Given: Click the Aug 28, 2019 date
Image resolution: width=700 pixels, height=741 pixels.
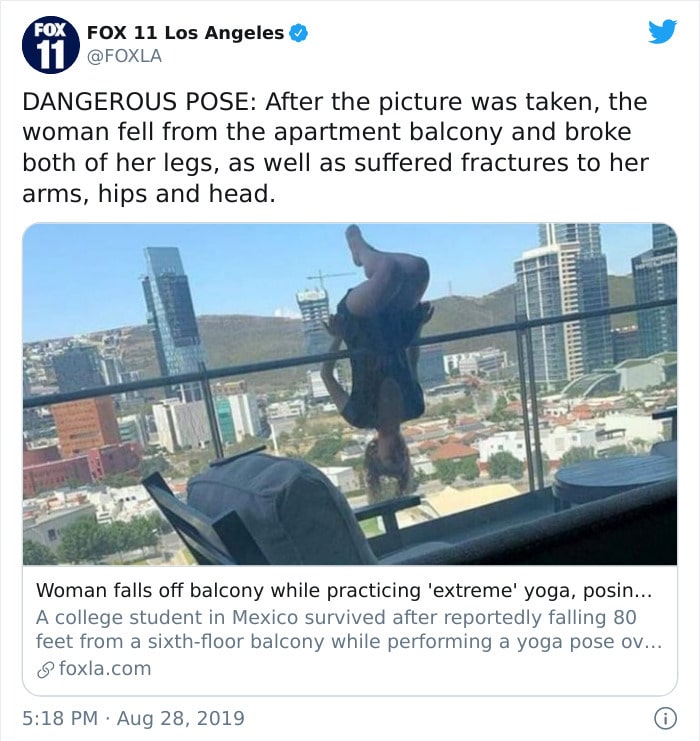Looking at the screenshot, I should pos(181,718).
